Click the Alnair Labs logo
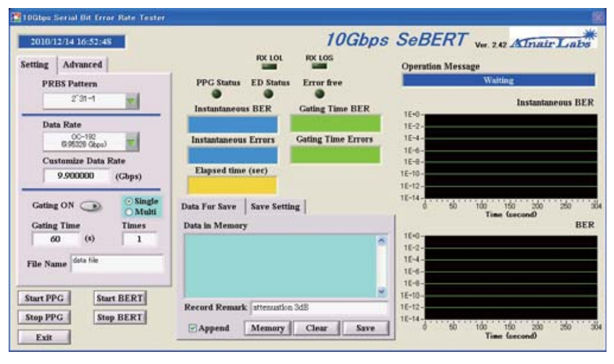Viewport: 614px width, 364px height. click(x=553, y=39)
